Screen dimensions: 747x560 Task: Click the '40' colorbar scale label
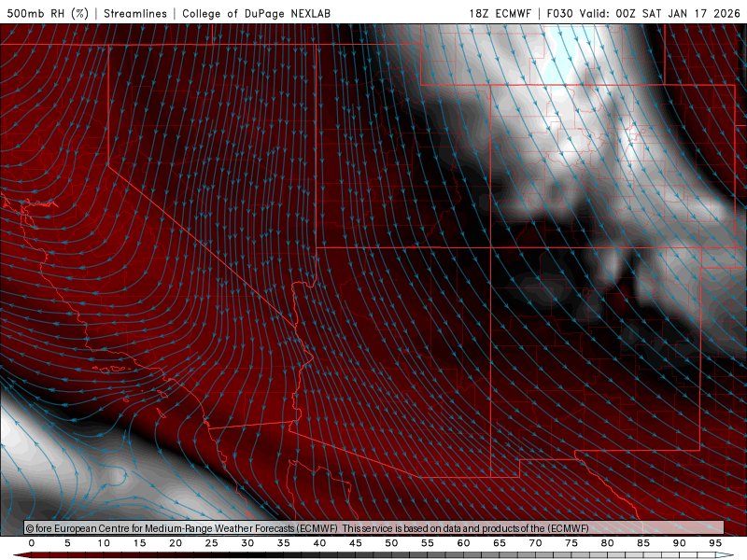coord(319,543)
